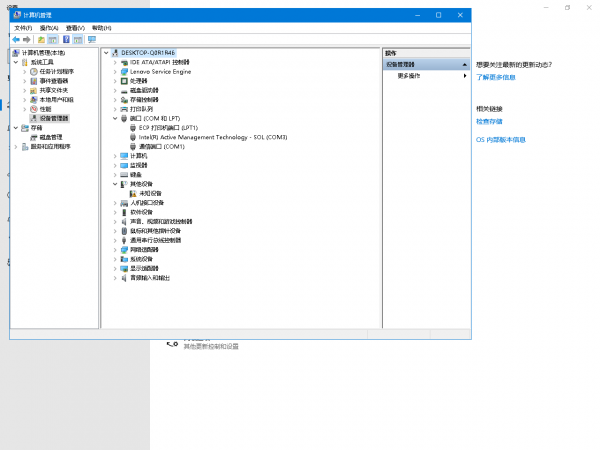Open the 查看(V) menu
This screenshot has width=600, height=450.
click(x=75, y=28)
